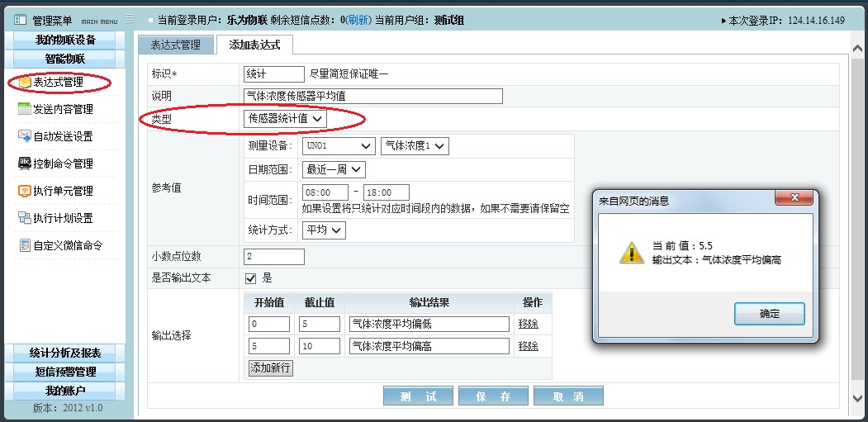Screen dimensions: 868x422
Task: Click the 保存 button
Action: (x=493, y=396)
